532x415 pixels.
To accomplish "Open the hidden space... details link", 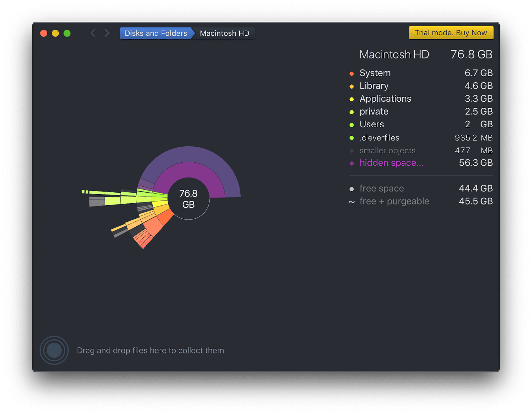I will (391, 163).
